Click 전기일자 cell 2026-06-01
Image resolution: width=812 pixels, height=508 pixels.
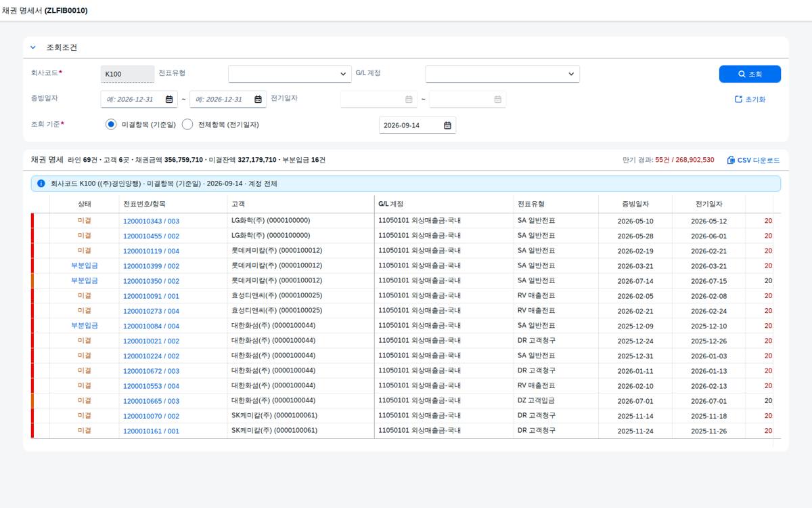(708, 236)
